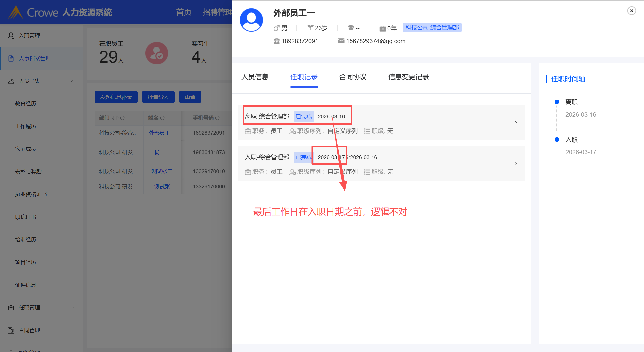Click the 人事档案管理 document icon
This screenshot has width=644, height=352.
(11, 58)
